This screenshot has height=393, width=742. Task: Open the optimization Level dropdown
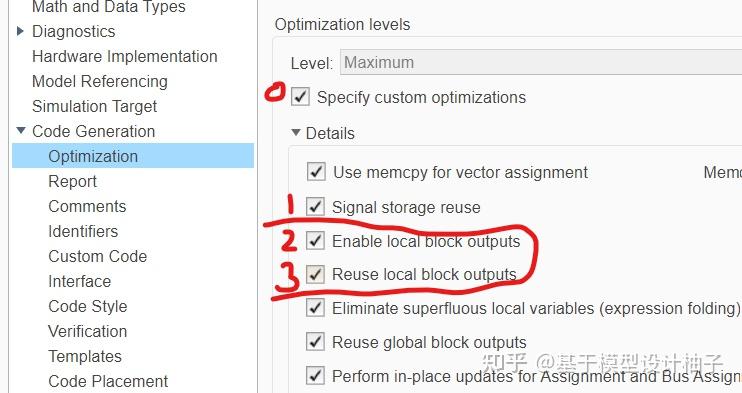pos(541,62)
